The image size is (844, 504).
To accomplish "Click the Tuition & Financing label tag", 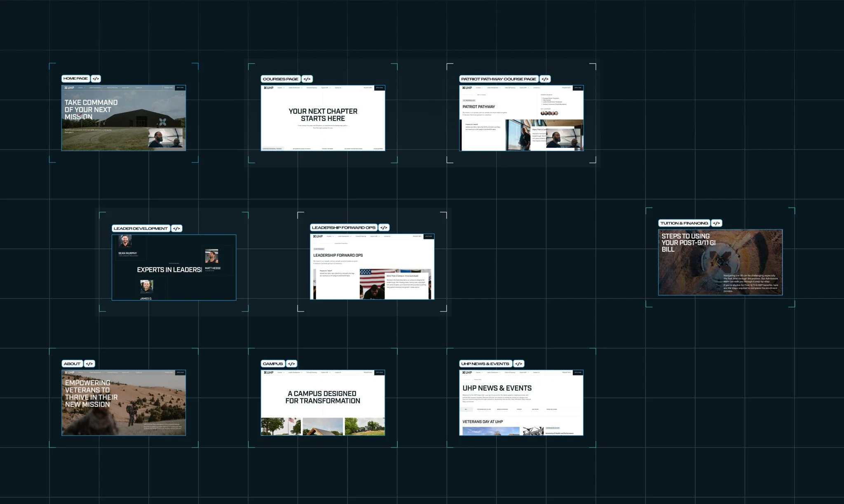I will pyautogui.click(x=684, y=223).
